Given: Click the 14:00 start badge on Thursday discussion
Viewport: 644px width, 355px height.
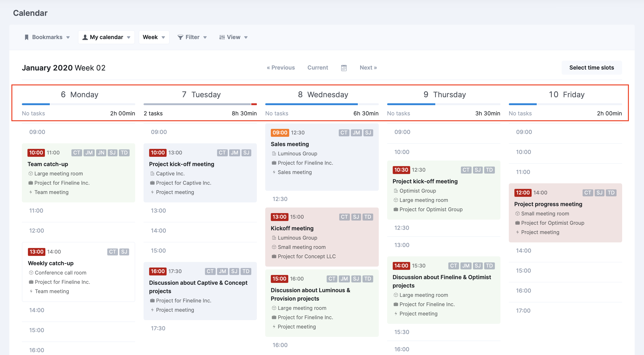Looking at the screenshot, I should tap(401, 265).
